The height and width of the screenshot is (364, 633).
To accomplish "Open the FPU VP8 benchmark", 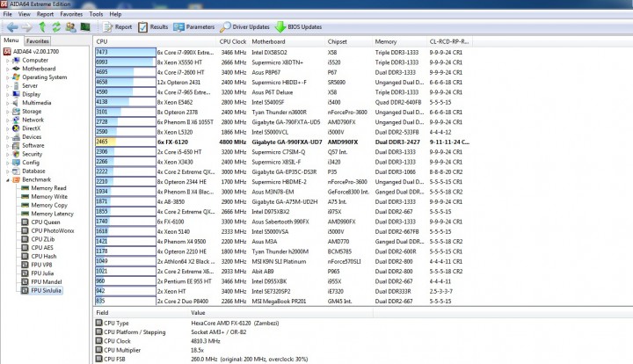I will coord(41,265).
